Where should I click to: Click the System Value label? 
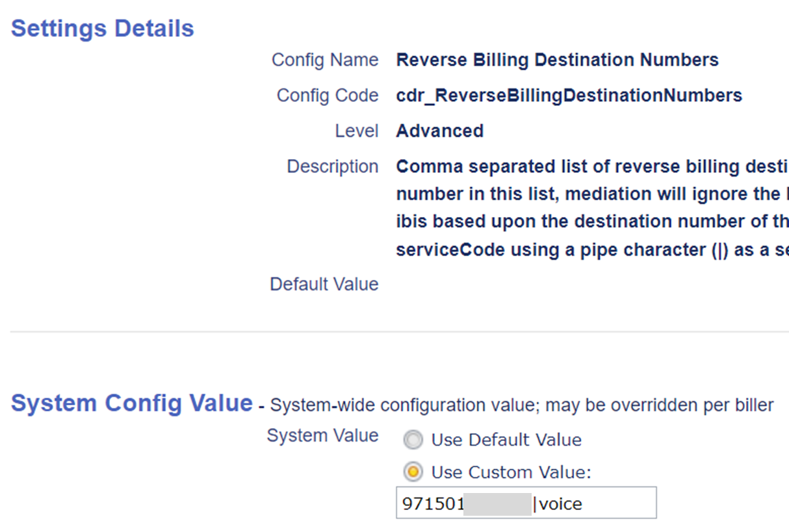(322, 436)
